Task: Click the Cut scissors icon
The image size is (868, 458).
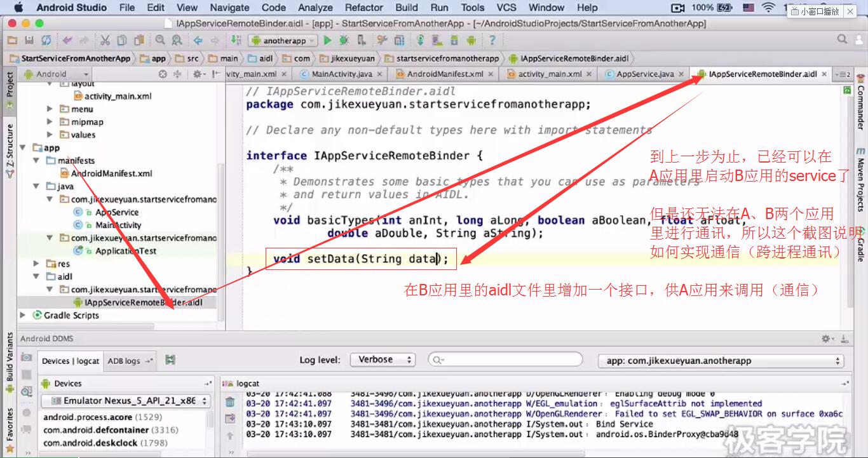Action: pos(105,40)
